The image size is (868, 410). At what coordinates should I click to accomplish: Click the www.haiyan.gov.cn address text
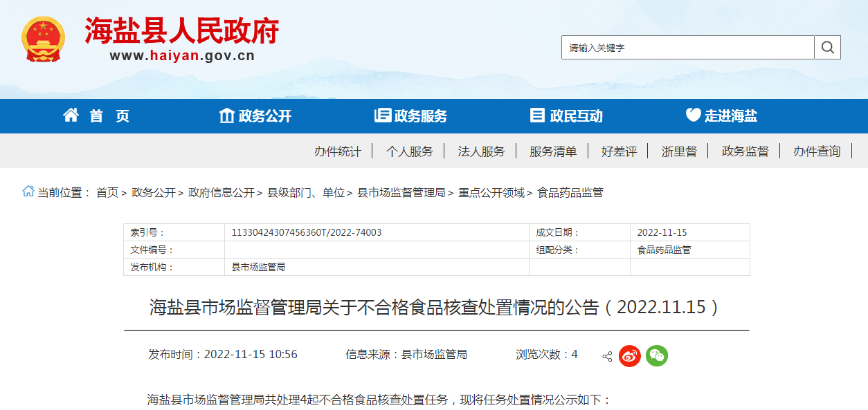[x=183, y=56]
